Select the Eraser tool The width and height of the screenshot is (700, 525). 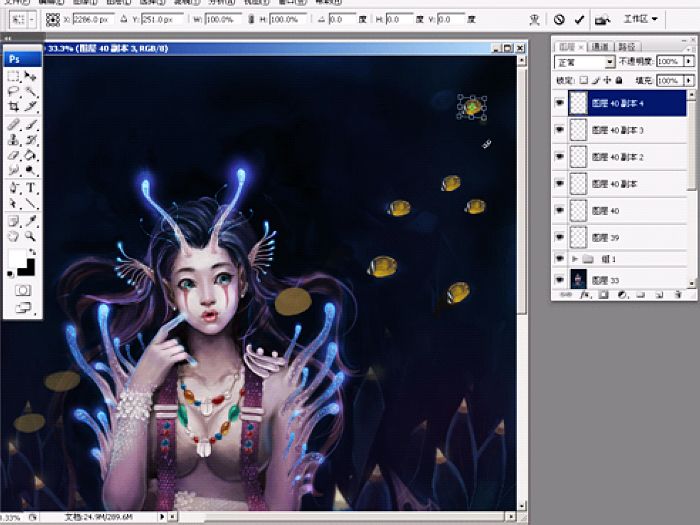[13, 155]
